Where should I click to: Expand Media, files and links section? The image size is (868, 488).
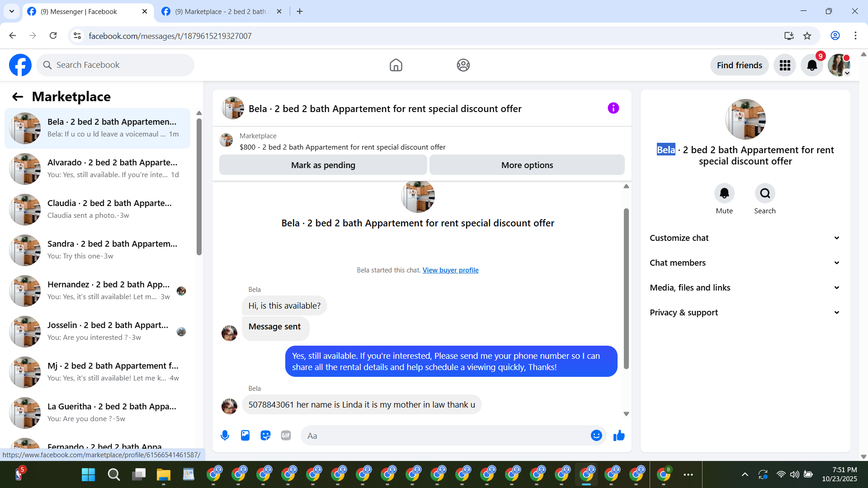(x=745, y=288)
